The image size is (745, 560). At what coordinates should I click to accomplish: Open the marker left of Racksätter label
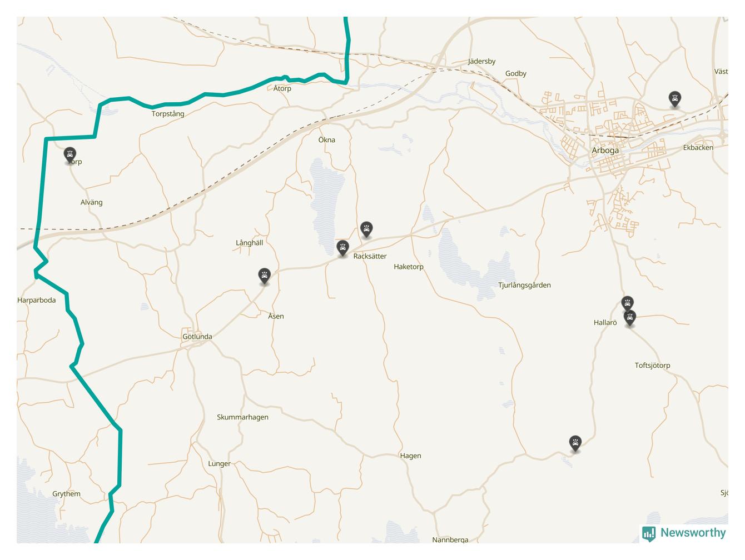[x=343, y=248]
